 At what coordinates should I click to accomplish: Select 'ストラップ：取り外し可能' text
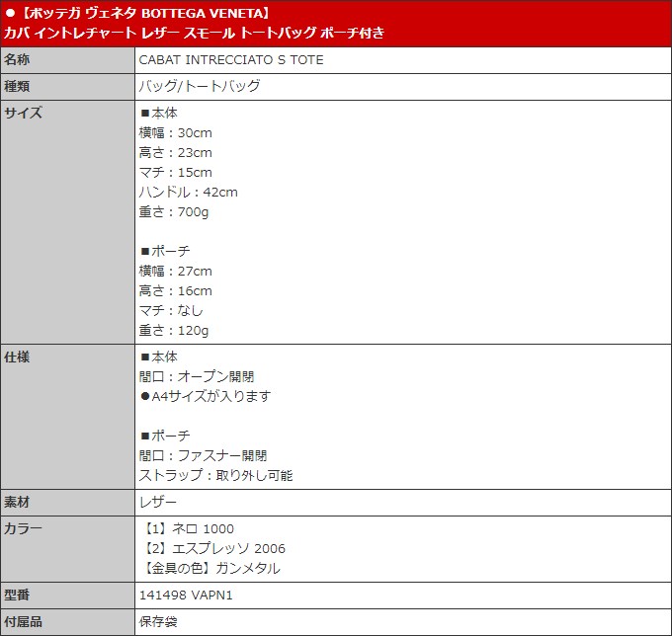216,475
